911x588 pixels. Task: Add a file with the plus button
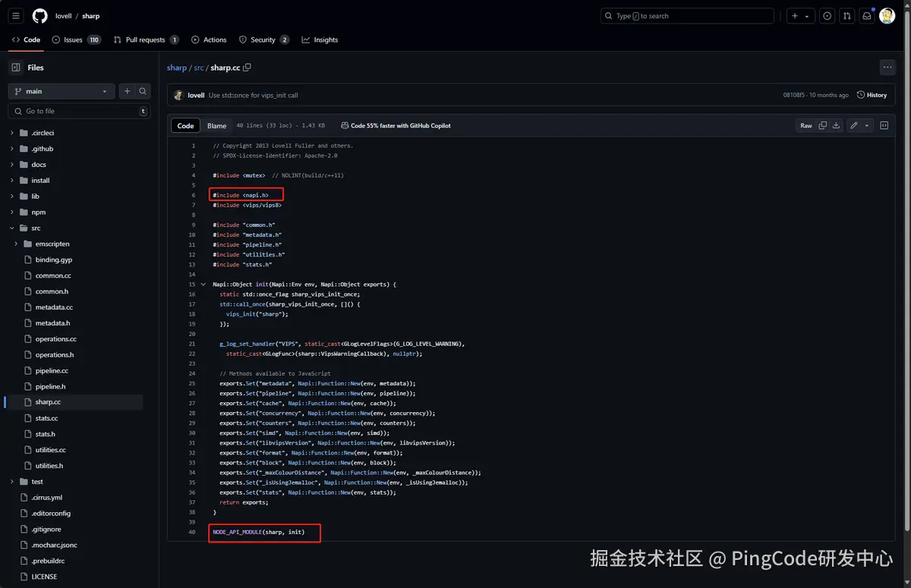pyautogui.click(x=127, y=91)
